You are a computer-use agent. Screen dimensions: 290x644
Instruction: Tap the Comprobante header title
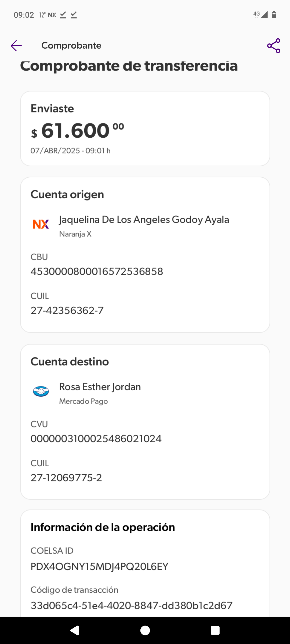[x=71, y=46]
